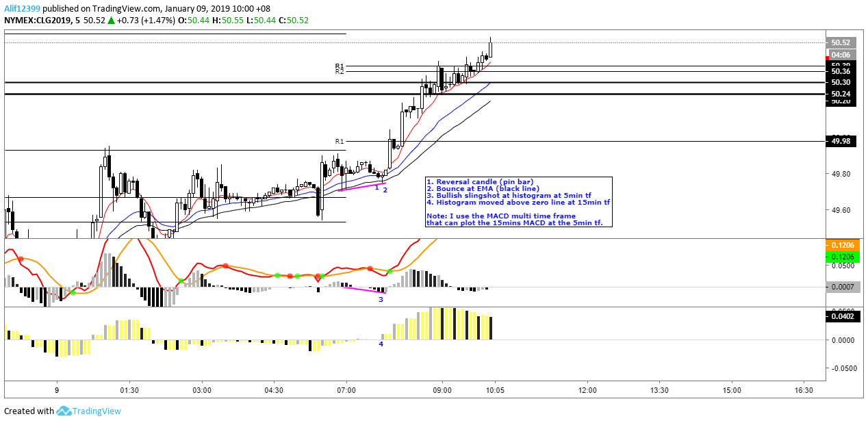The image size is (868, 423).
Task: Click the 13:30 time axis label
Action: [x=659, y=390]
